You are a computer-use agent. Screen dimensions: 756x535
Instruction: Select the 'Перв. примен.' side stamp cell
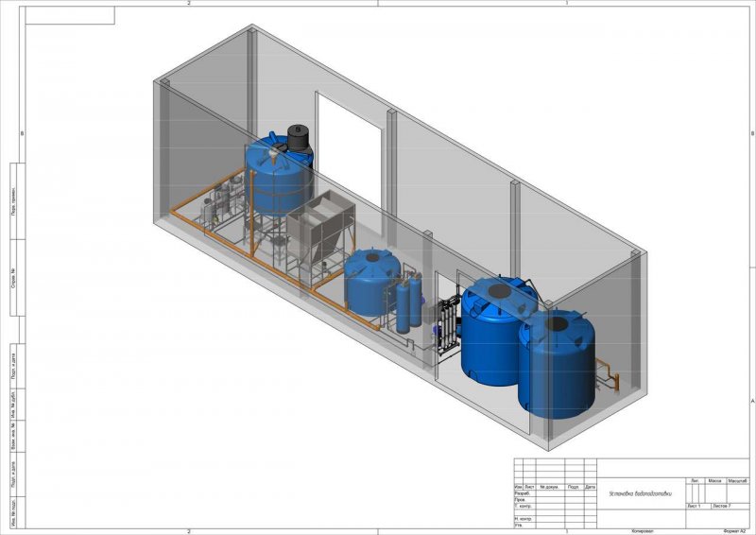[x=13, y=201]
